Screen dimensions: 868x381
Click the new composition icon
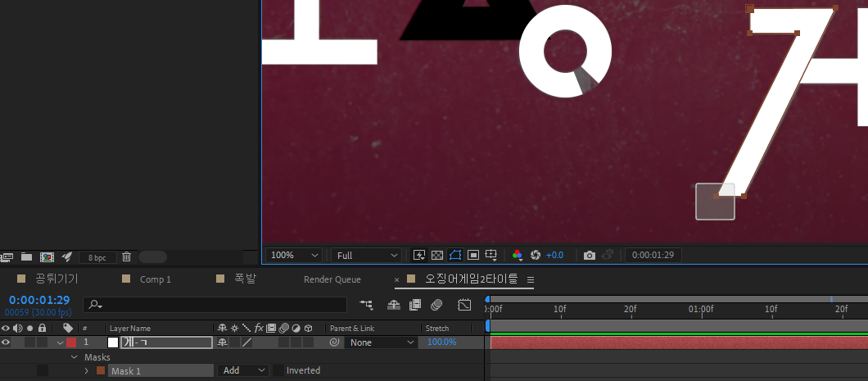pyautogui.click(x=47, y=257)
